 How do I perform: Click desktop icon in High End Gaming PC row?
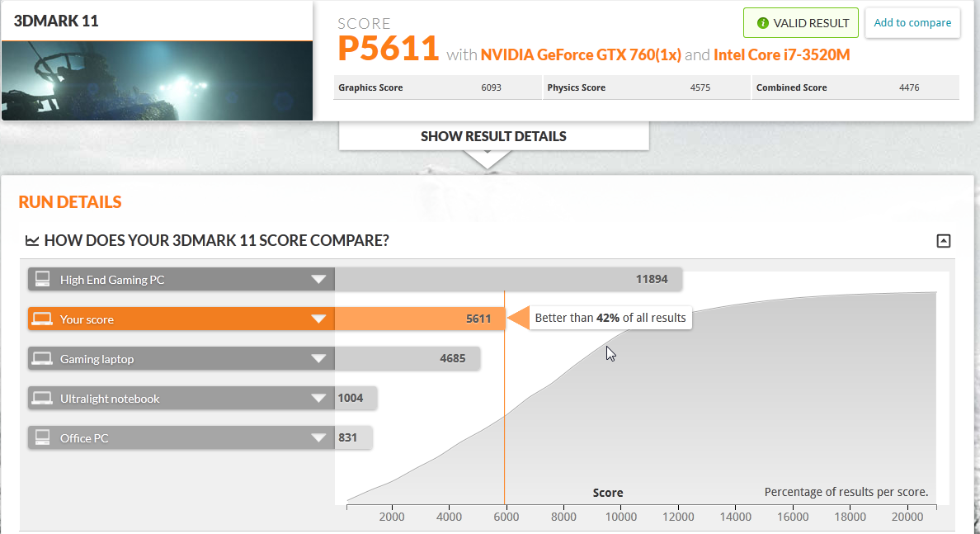pos(43,279)
